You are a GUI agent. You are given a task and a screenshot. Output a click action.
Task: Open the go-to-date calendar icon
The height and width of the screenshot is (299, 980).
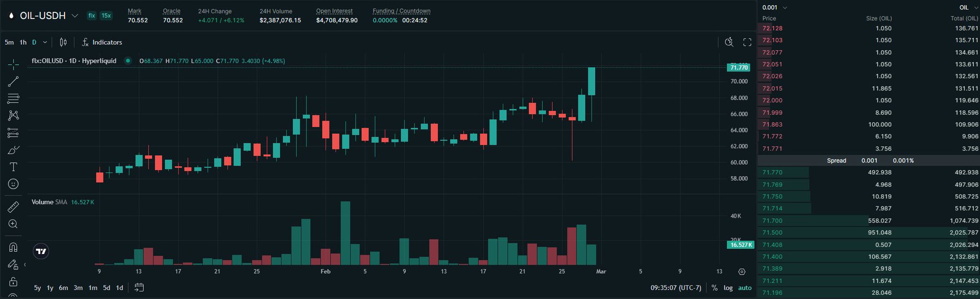coord(139,288)
